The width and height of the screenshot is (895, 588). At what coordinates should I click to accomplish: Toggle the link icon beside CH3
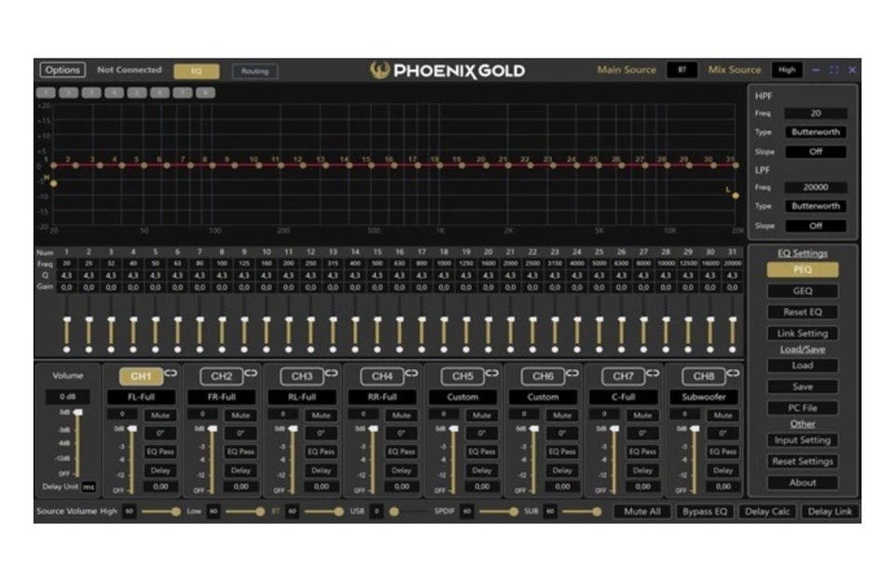332,374
